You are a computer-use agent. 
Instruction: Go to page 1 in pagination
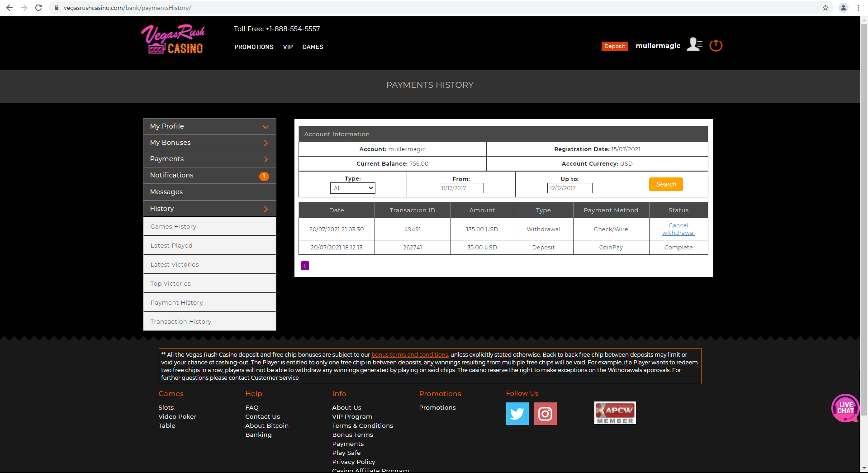pyautogui.click(x=305, y=266)
